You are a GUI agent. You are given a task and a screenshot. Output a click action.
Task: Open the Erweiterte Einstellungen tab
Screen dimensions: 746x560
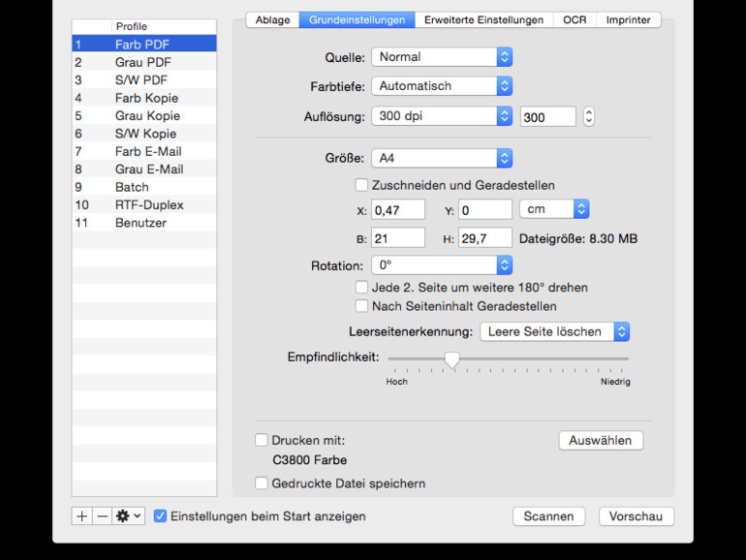[483, 20]
